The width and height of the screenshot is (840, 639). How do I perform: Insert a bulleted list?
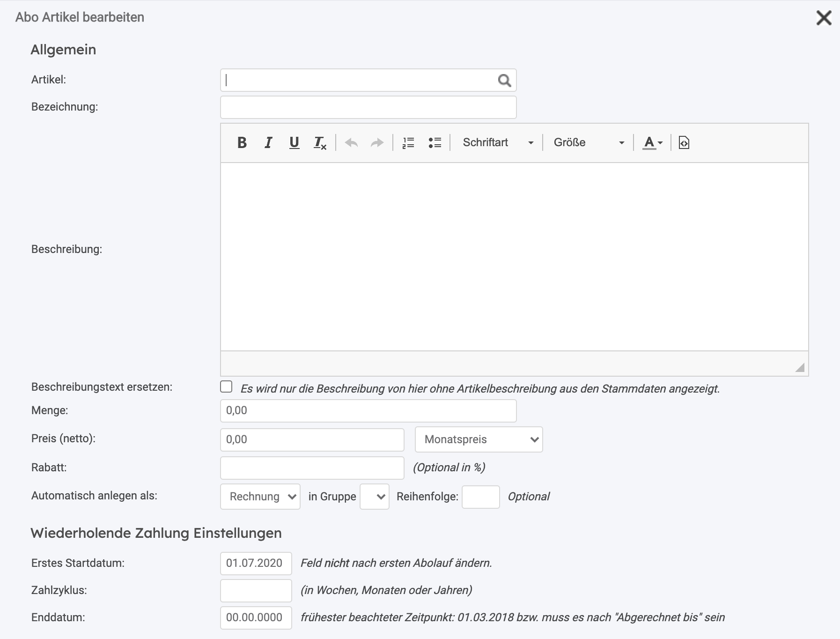point(435,142)
